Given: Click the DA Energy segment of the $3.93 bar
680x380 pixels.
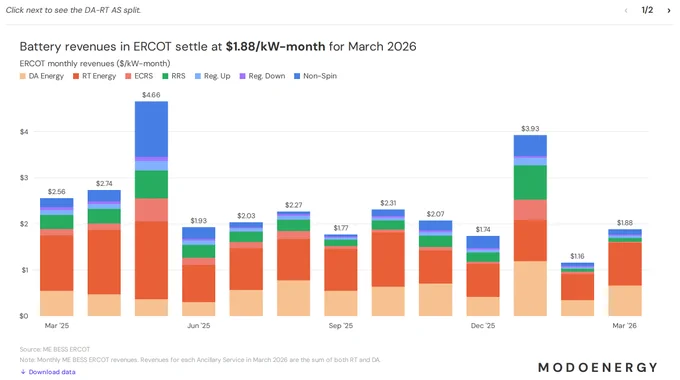Looking at the screenshot, I should click(530, 288).
